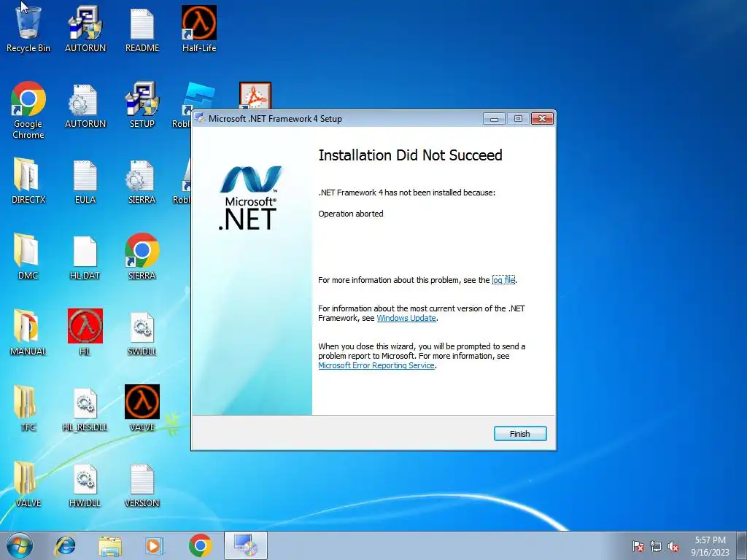Select the SIERRA Chrome shortcut icon

[142, 257]
